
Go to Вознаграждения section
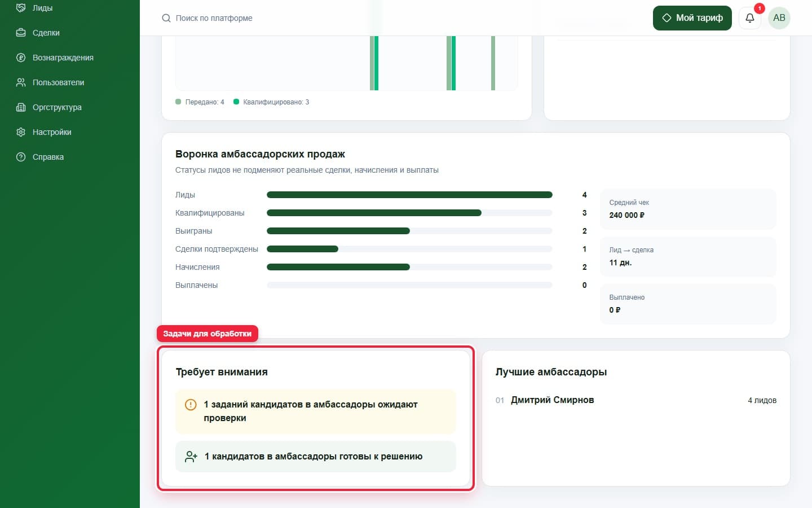coord(70,58)
